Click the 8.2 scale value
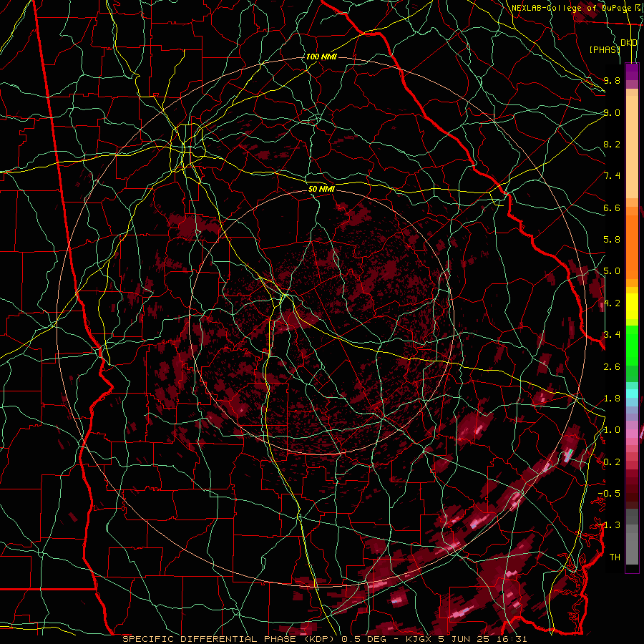This screenshot has height=644, width=644. pyautogui.click(x=612, y=144)
